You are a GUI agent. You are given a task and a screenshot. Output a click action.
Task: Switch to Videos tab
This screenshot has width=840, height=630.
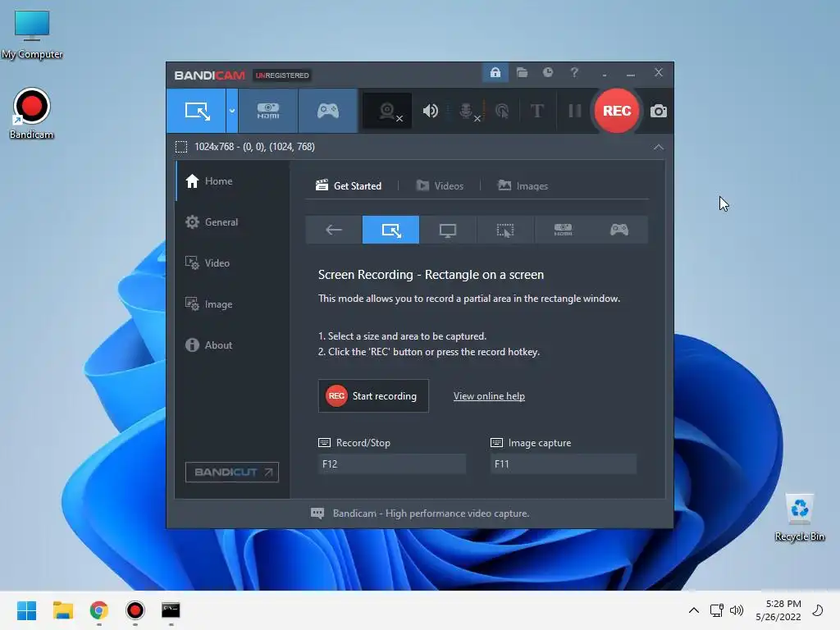[440, 186]
